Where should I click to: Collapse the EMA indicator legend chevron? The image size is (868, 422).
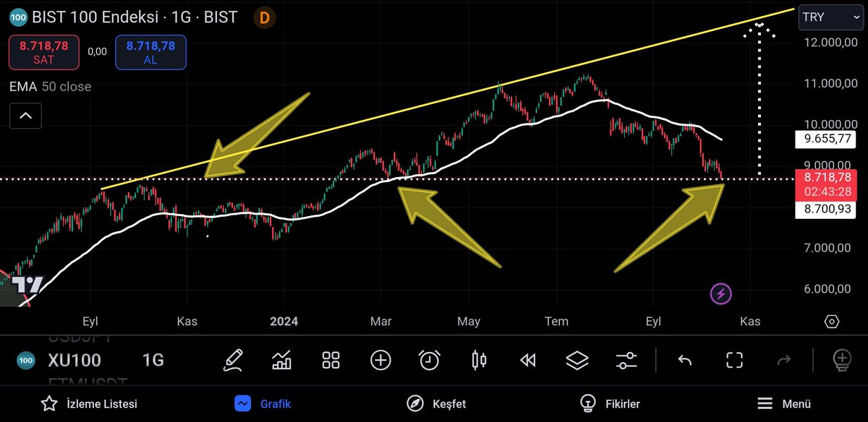25,115
